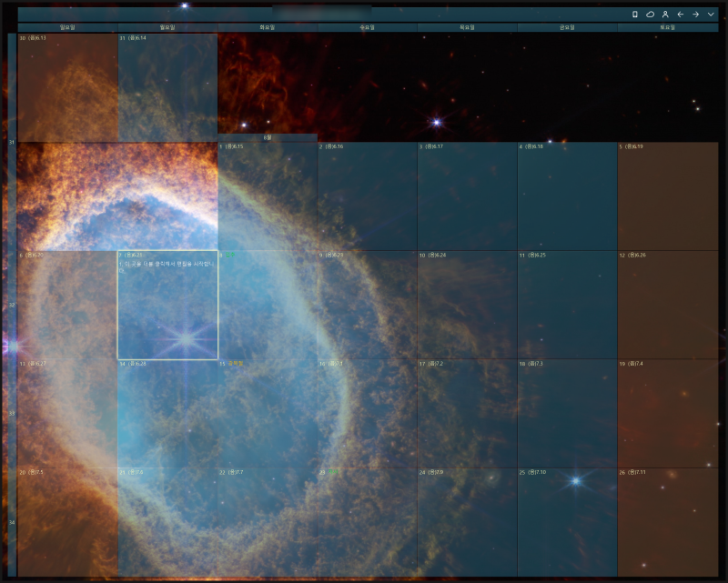Select day 14 cell with lunar 6.28
This screenshot has width=728, height=583.
pos(167,414)
